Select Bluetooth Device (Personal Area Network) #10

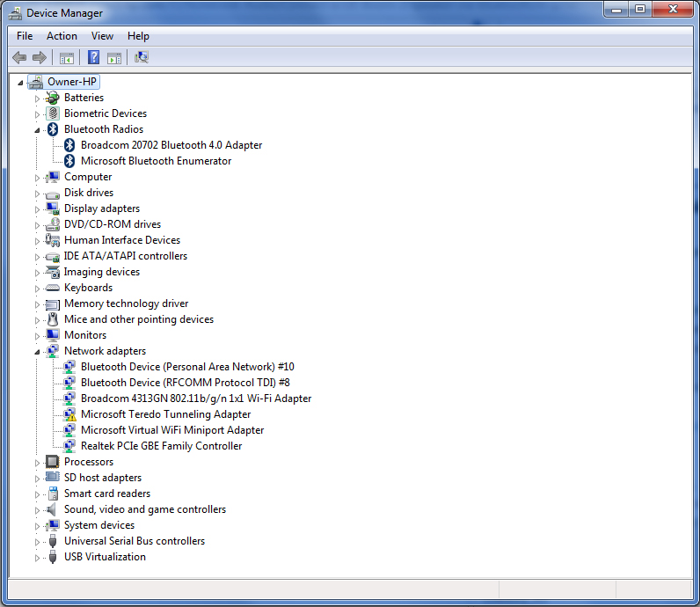[x=187, y=367]
